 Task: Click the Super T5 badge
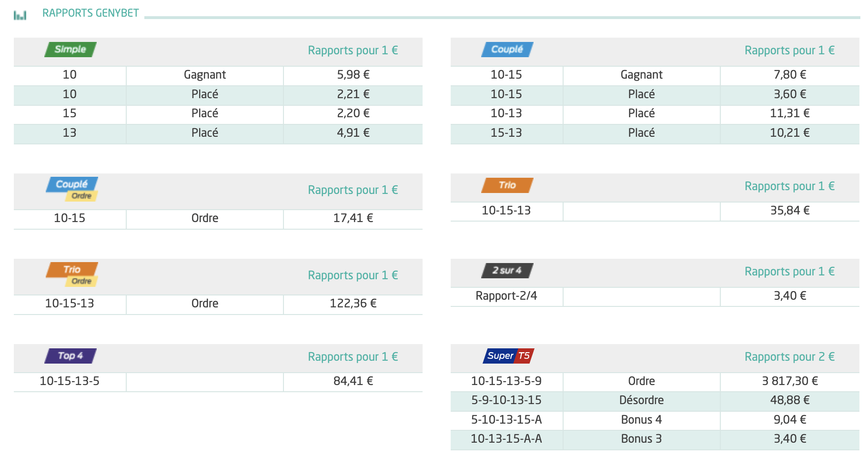(508, 356)
